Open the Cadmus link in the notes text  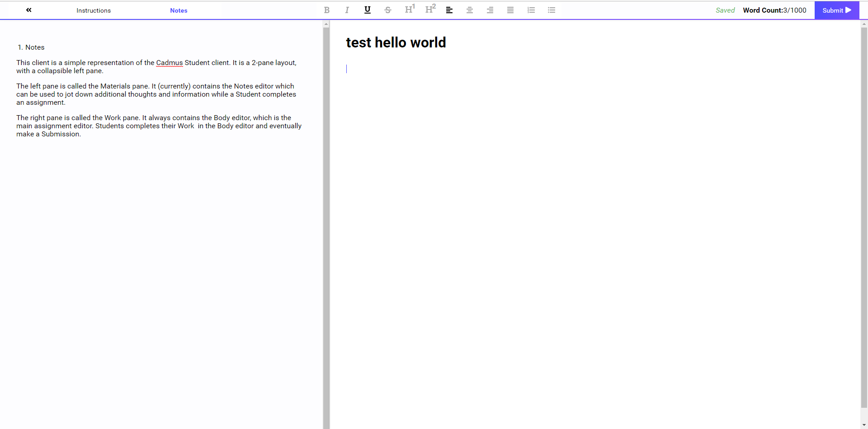(x=170, y=63)
